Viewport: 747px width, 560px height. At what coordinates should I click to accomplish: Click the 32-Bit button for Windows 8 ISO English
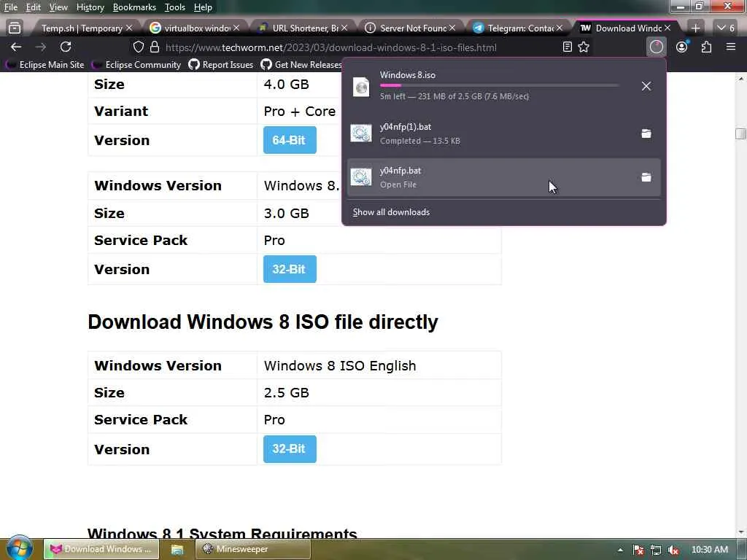pos(290,448)
